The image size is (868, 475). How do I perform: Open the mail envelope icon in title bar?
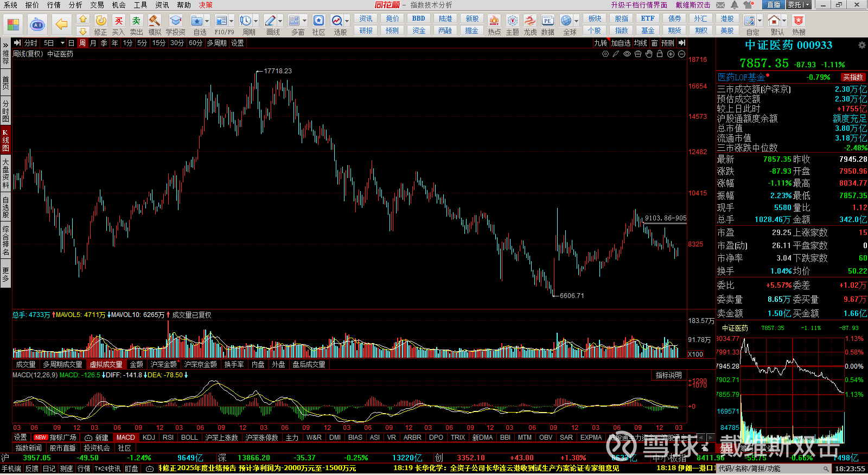(720, 5)
